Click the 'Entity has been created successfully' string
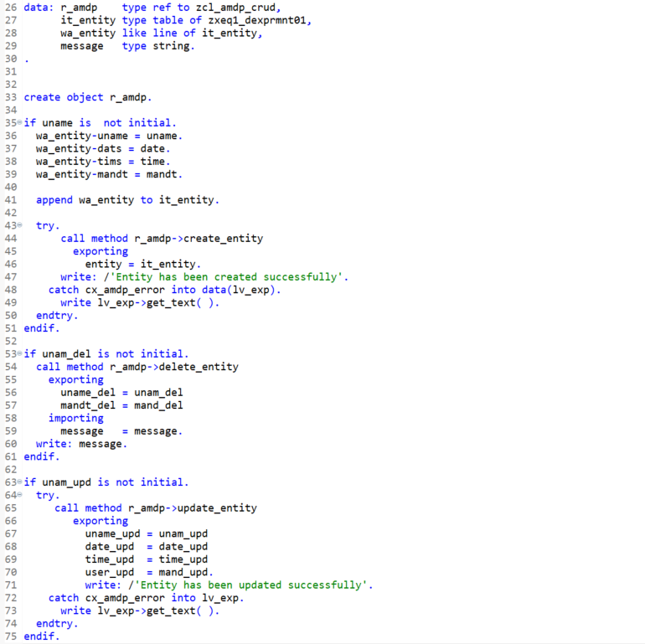645x644 pixels. tap(226, 276)
